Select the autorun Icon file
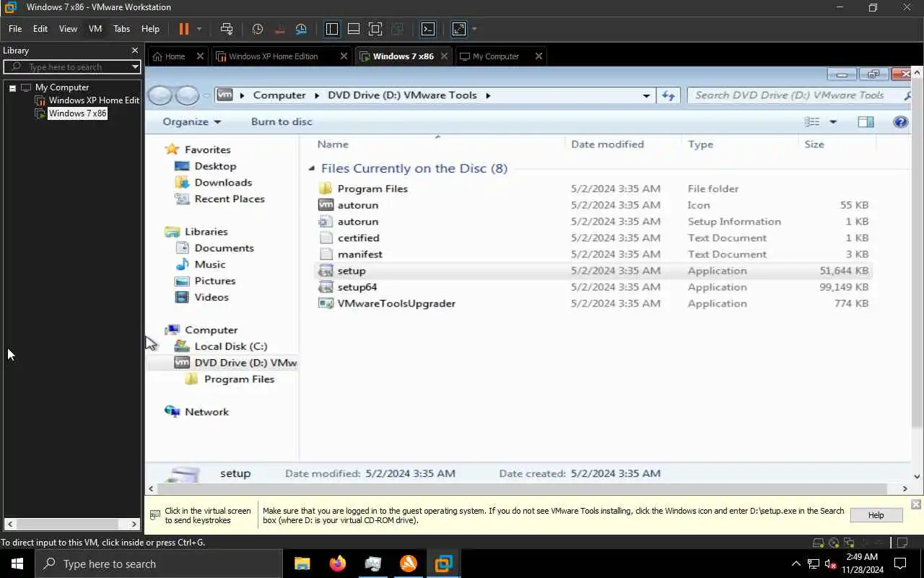Viewport: 924px width, 578px height. point(593,205)
